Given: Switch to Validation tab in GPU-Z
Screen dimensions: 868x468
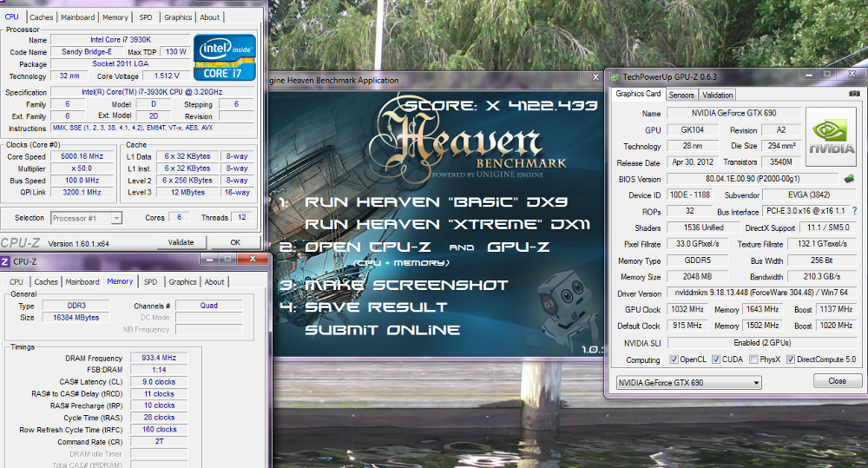Looking at the screenshot, I should 718,96.
